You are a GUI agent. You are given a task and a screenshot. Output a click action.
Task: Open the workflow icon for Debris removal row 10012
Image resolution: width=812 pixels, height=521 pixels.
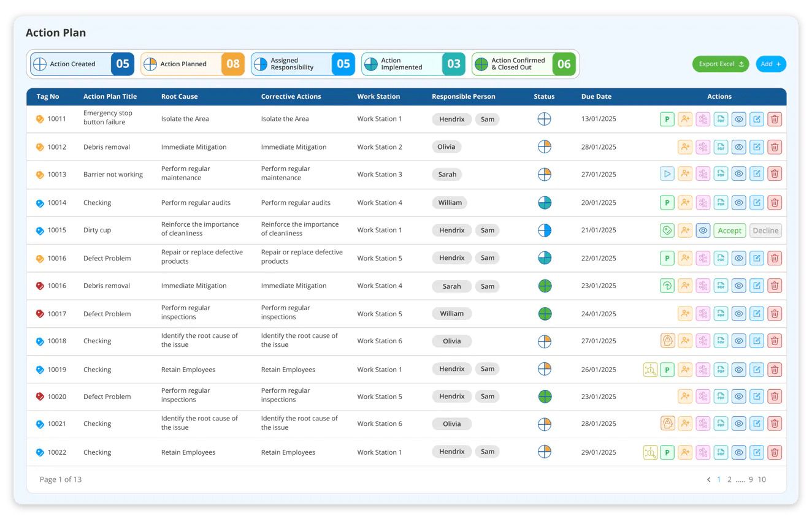[x=703, y=146]
